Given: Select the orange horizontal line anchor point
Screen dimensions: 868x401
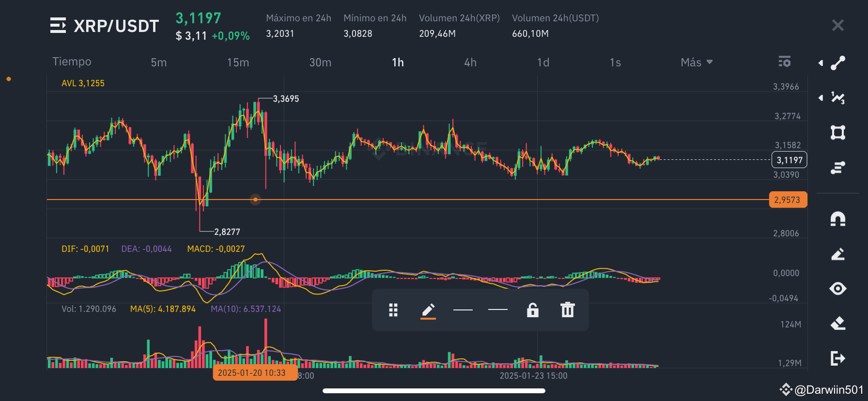Looking at the screenshot, I should click(x=255, y=200).
